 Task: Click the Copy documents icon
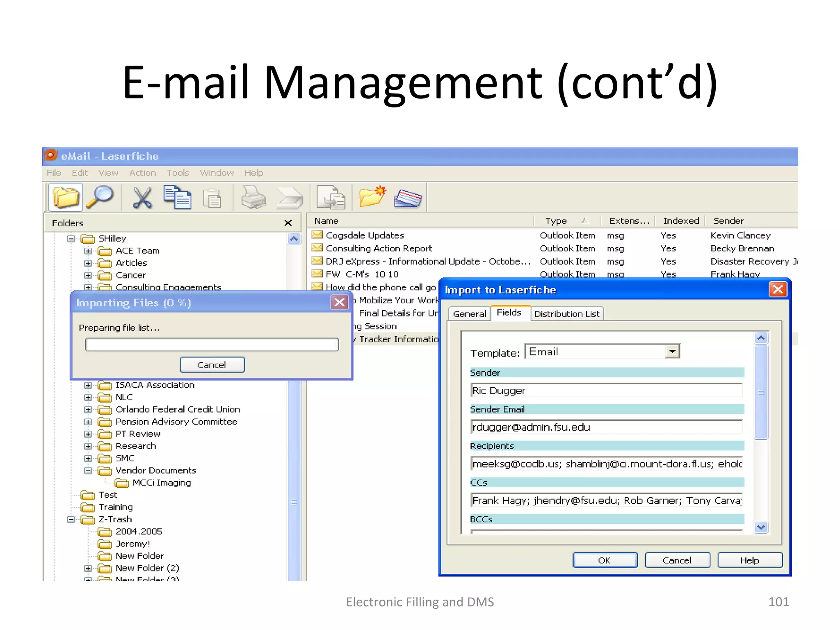[x=177, y=197]
